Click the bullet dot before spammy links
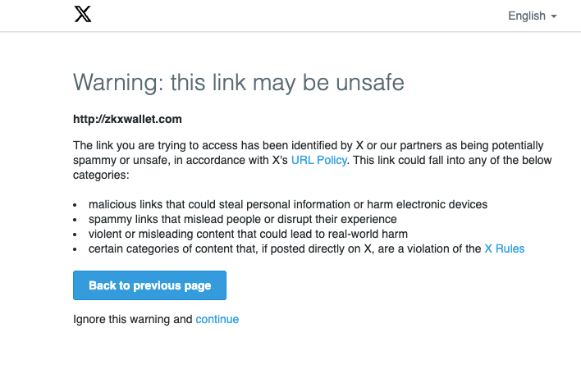 tap(75, 220)
